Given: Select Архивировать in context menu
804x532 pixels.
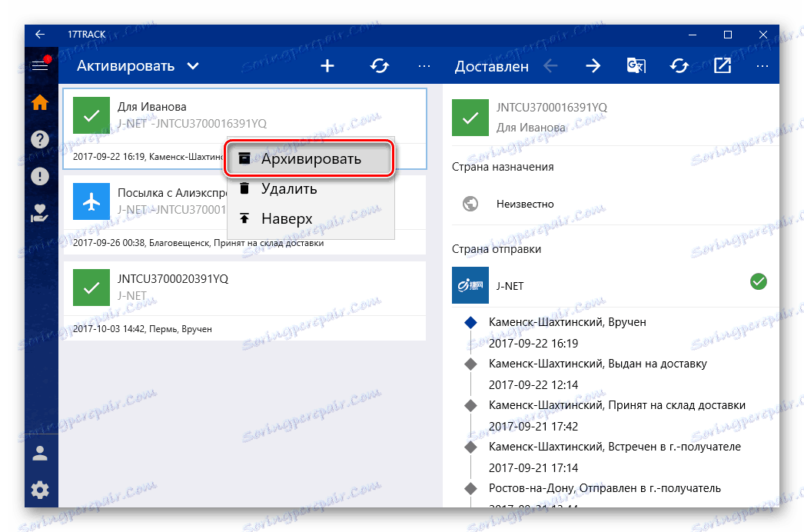Looking at the screenshot, I should point(311,159).
